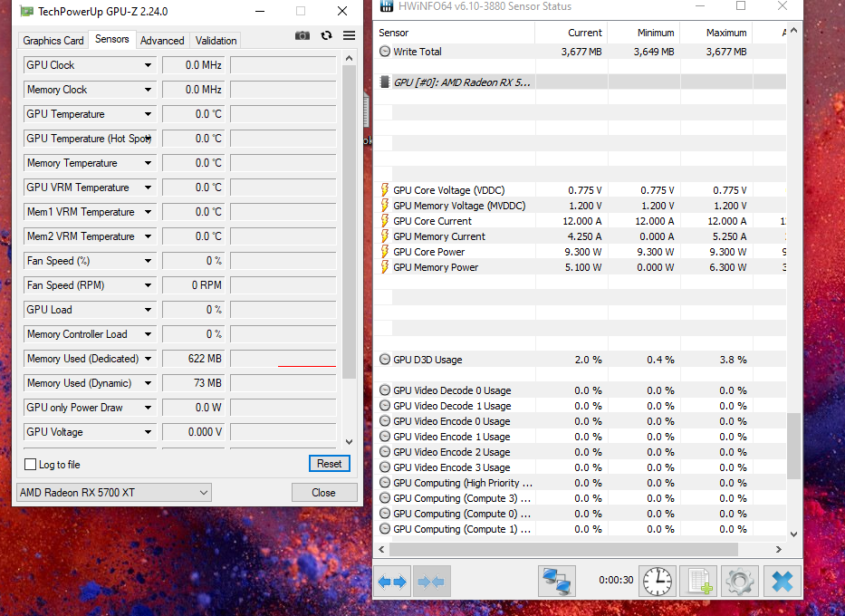
Task: Click 9.300 W current GPU Core Power value
Action: [x=583, y=252]
